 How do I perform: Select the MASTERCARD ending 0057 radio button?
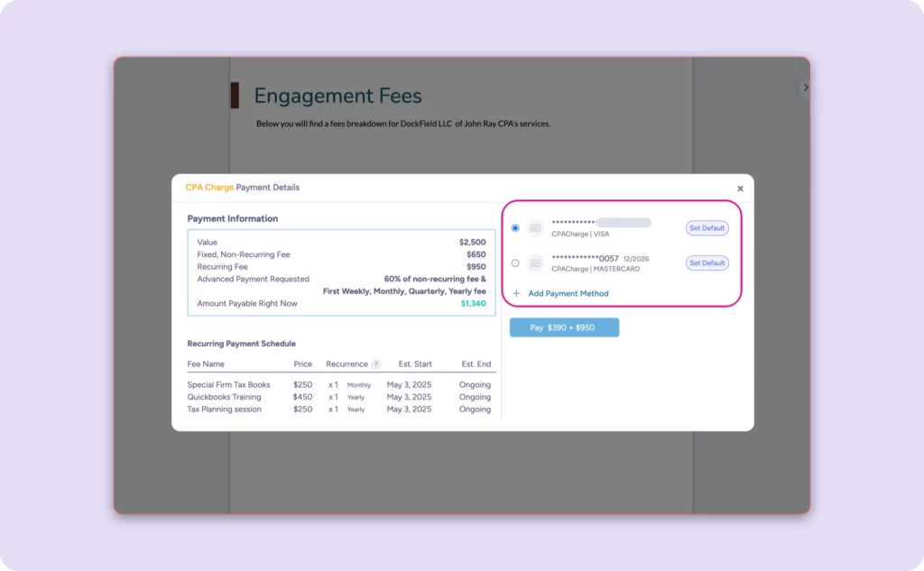[515, 261]
